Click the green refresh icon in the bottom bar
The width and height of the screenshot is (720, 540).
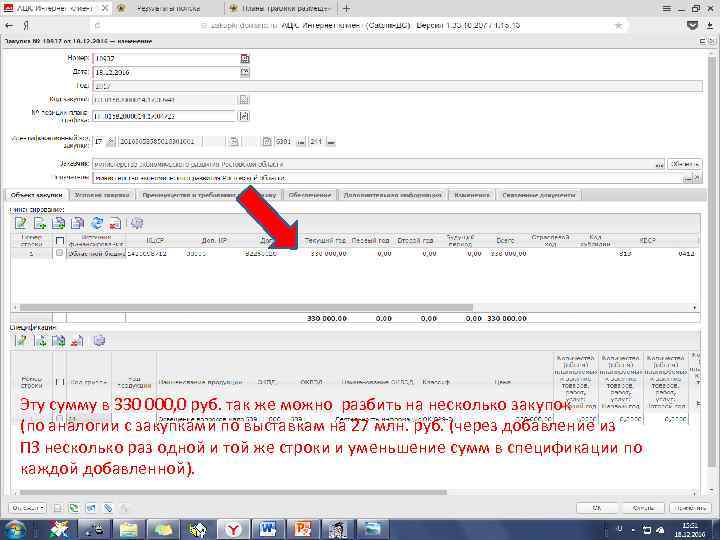pos(73,508)
